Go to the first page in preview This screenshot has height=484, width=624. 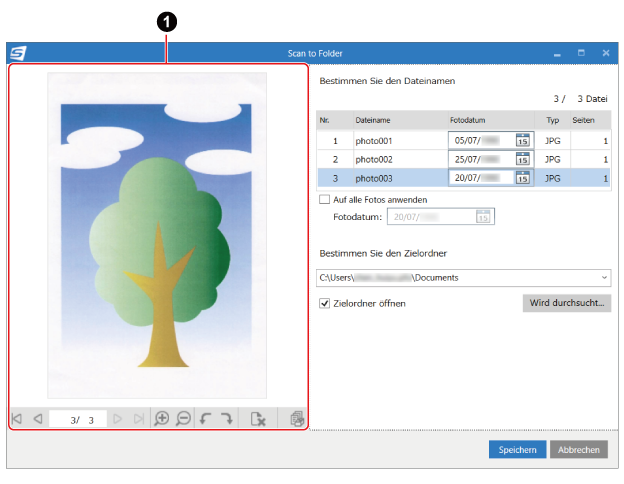(17, 419)
